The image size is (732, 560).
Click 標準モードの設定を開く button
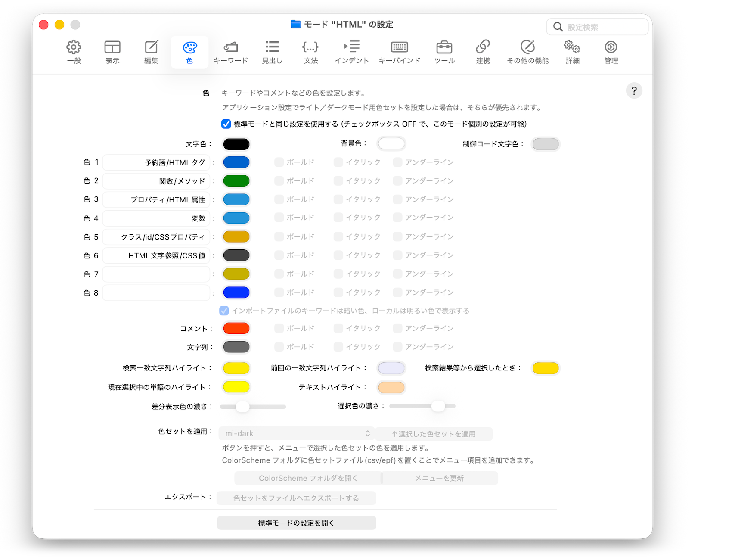[296, 523]
